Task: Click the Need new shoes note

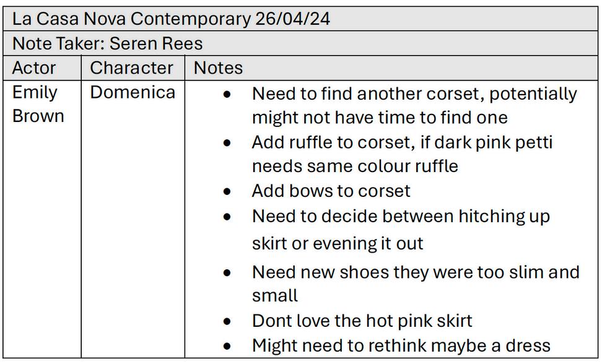Action: [416, 284]
